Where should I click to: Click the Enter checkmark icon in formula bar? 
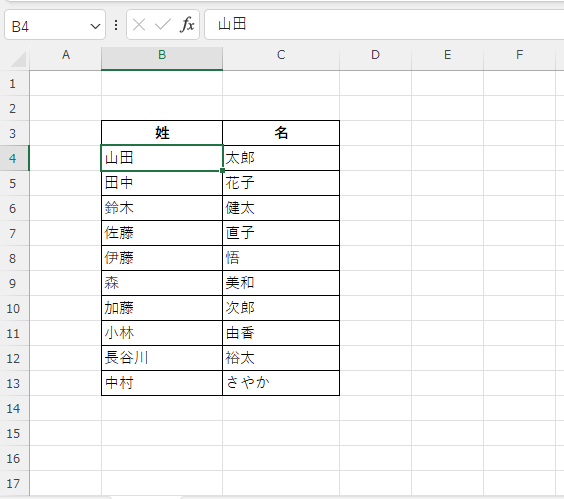[163, 25]
